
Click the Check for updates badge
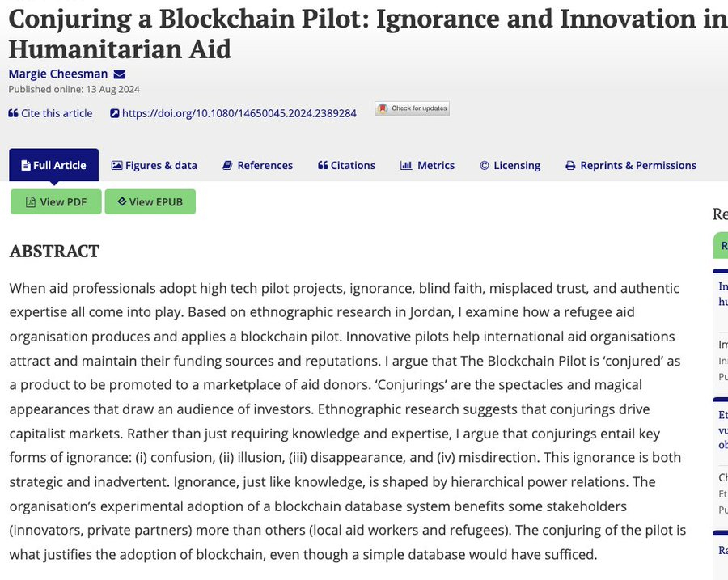tap(412, 108)
